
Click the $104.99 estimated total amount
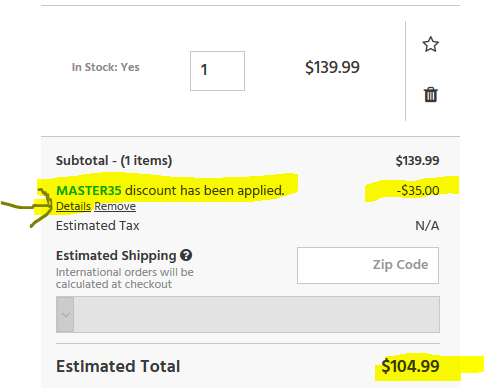tap(410, 366)
